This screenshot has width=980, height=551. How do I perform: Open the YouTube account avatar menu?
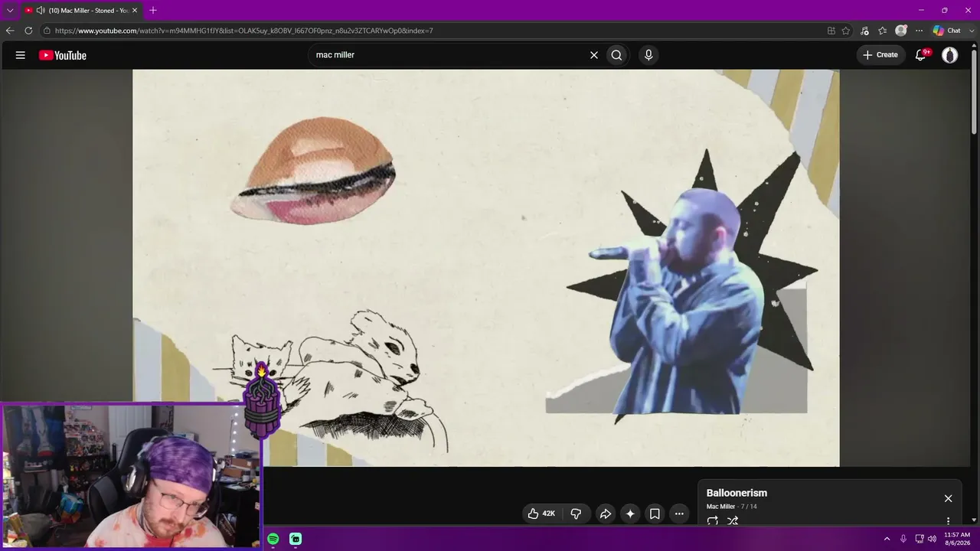[949, 55]
